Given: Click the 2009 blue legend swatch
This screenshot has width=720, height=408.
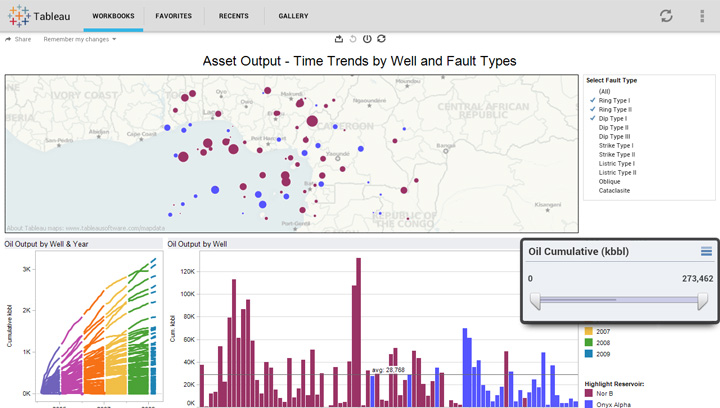Looking at the screenshot, I should tap(589, 354).
